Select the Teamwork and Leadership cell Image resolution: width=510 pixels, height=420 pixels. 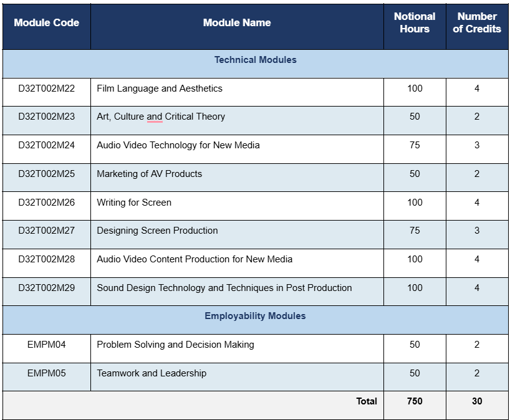pyautogui.click(x=152, y=373)
